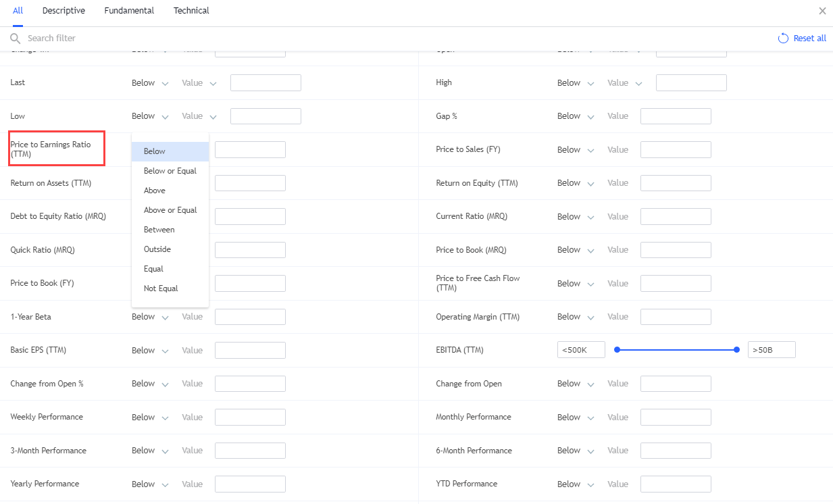
Task: Expand the Last row condition dropdown
Action: point(151,83)
